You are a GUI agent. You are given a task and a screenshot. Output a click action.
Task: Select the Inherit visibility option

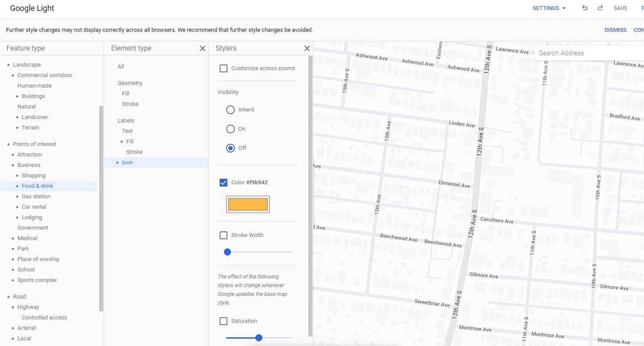click(230, 110)
